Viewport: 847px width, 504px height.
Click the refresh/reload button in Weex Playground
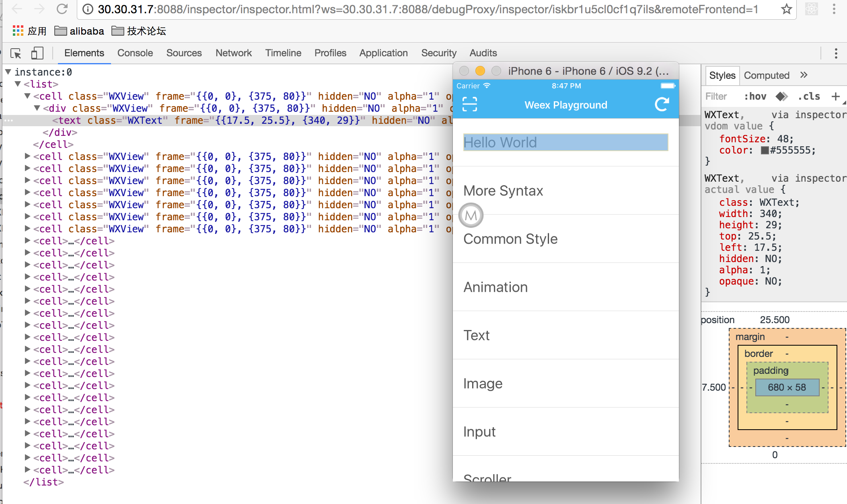click(x=661, y=104)
